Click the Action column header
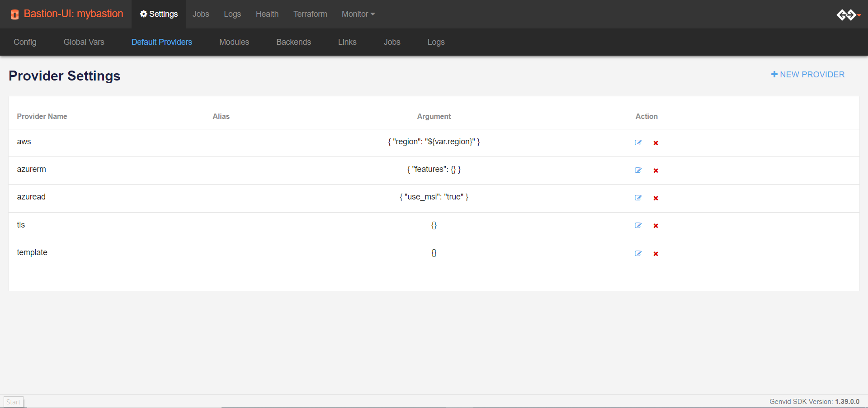Viewport: 868px width, 408px height. click(646, 116)
